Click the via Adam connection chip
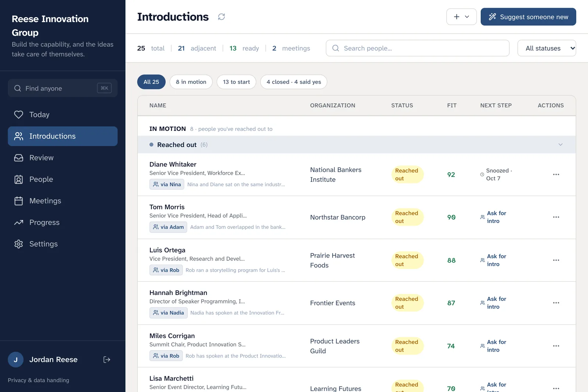This screenshot has width=588, height=392. coord(168,227)
